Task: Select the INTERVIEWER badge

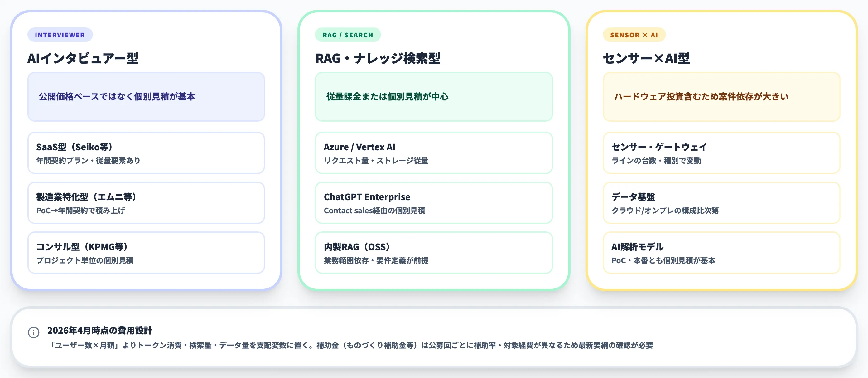Action: 60,34
